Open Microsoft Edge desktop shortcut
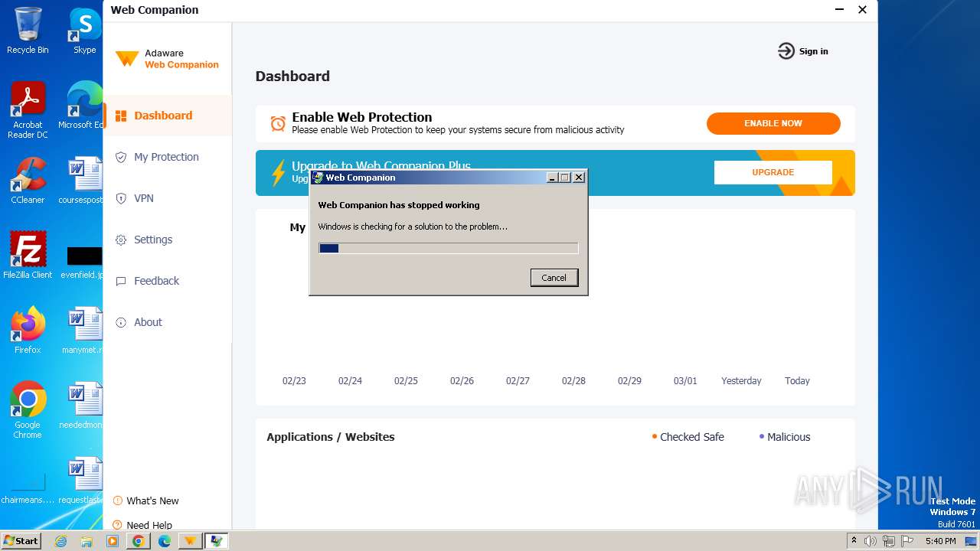Viewport: 980px width, 551px height. [81, 106]
